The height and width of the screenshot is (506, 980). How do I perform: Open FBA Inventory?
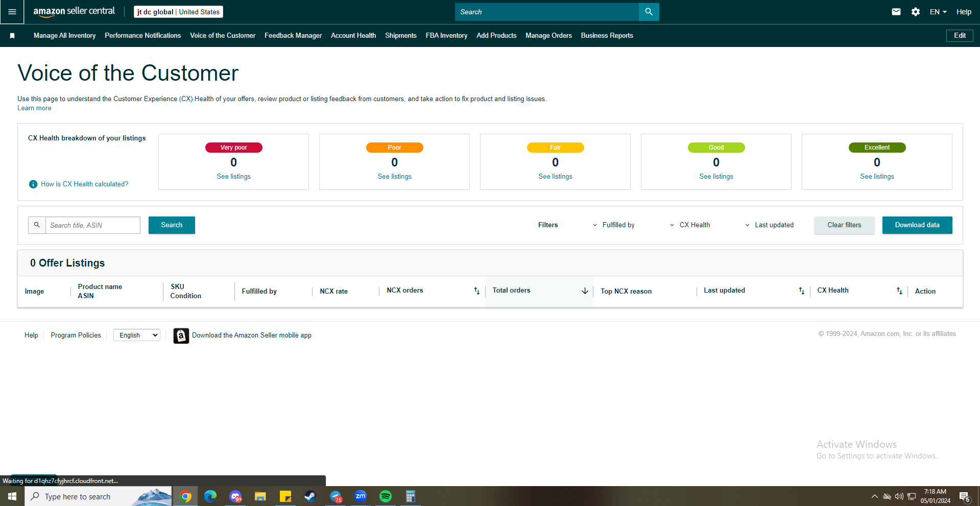pyautogui.click(x=447, y=36)
